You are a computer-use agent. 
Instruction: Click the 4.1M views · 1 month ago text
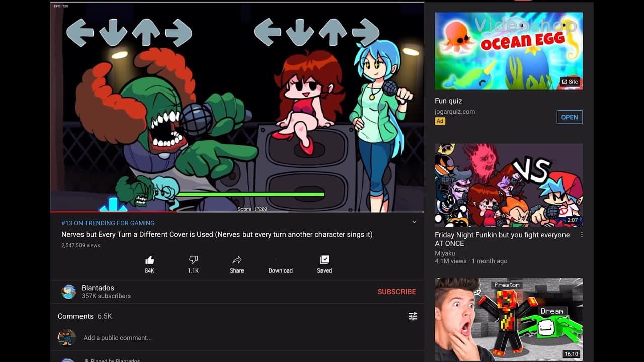tap(471, 261)
